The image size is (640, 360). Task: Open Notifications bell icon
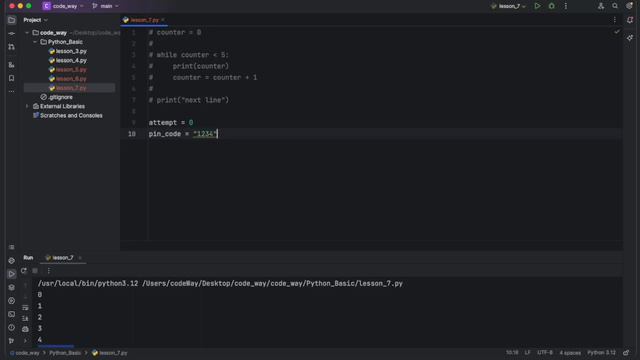click(630, 20)
